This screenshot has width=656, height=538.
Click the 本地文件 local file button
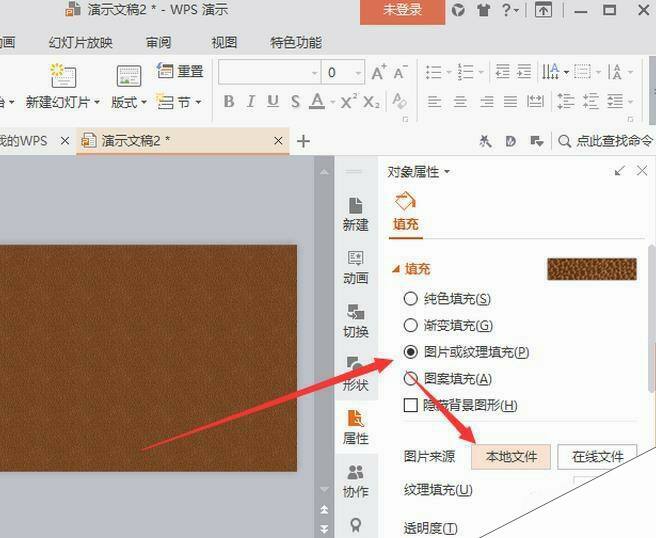pos(510,457)
